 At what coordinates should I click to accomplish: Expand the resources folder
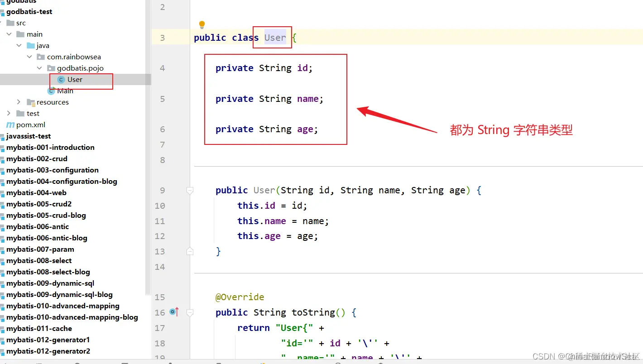click(x=19, y=102)
